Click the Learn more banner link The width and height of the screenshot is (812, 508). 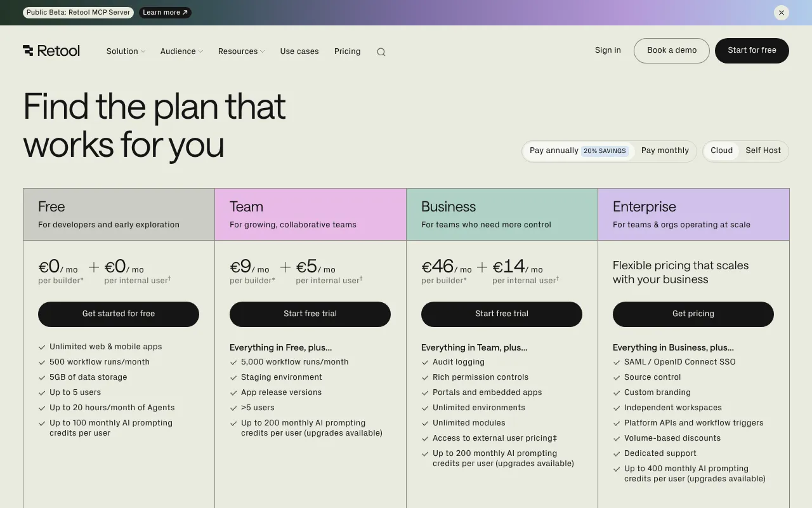tap(165, 13)
